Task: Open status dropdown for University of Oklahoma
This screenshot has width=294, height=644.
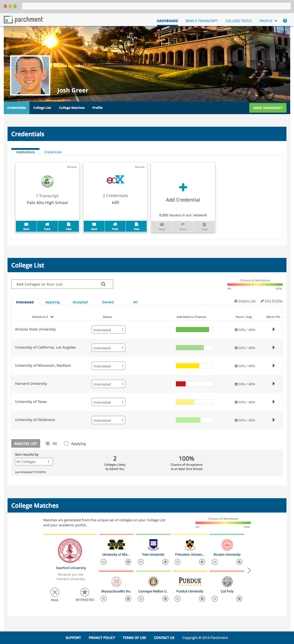Action: [108, 420]
